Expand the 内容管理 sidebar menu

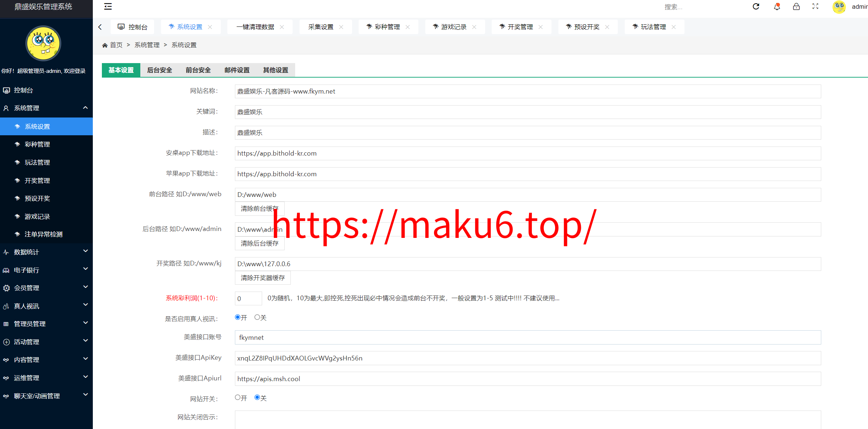(x=46, y=360)
